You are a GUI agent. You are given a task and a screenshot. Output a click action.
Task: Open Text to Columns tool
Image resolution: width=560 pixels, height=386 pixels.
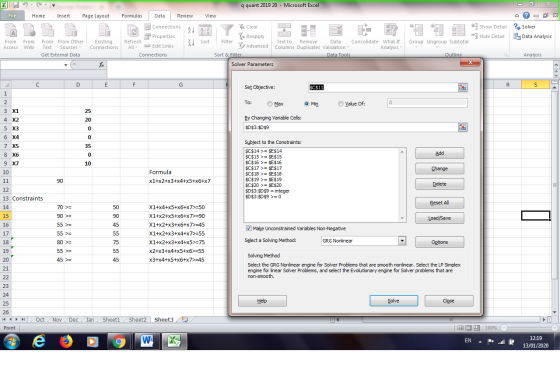[x=284, y=36]
